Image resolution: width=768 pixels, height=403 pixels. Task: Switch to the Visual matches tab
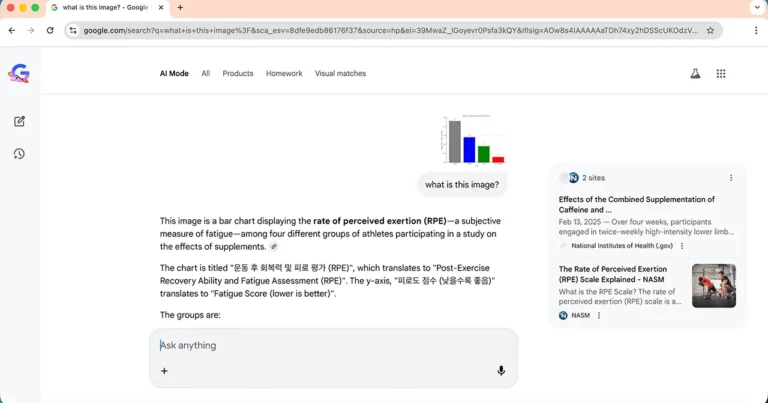pos(340,73)
